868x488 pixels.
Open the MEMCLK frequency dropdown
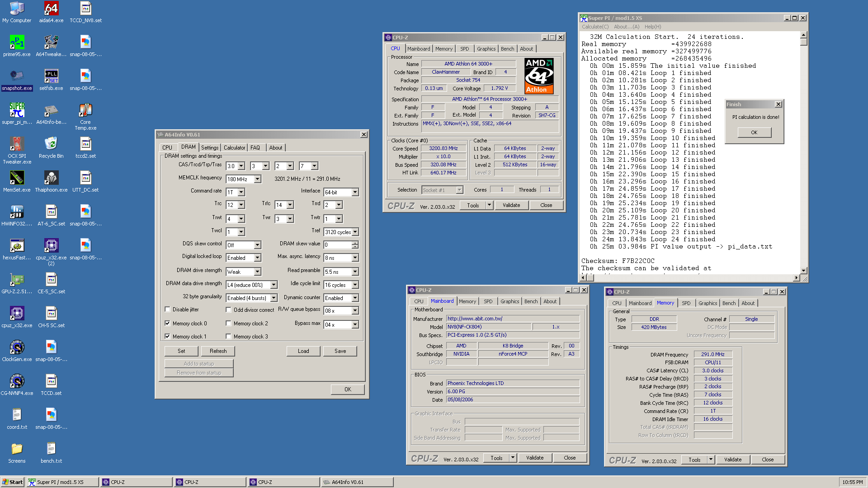point(257,179)
